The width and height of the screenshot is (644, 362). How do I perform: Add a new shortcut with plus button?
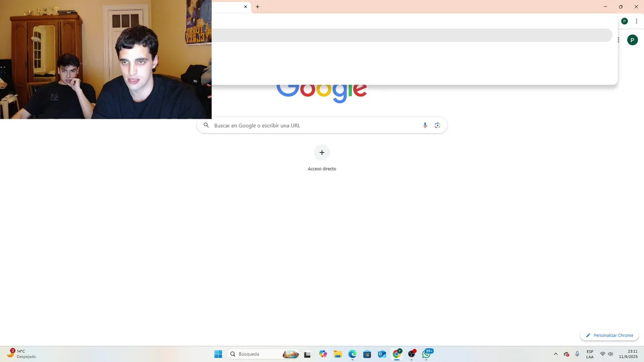click(322, 152)
